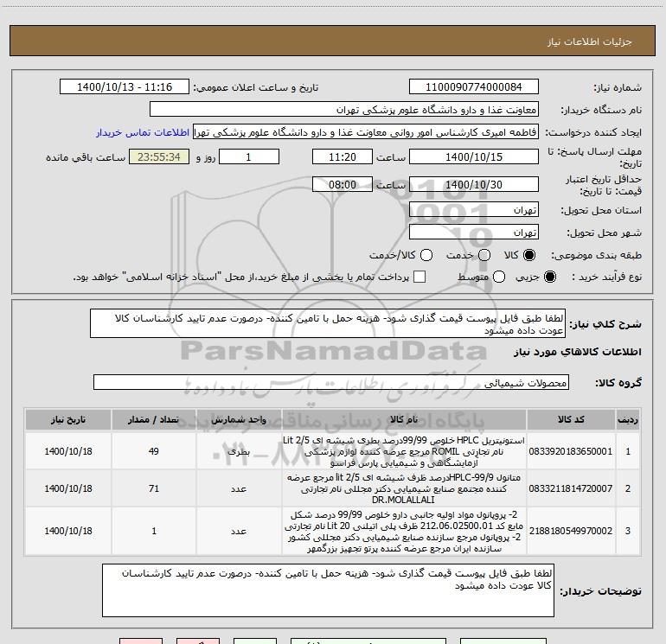
Task: Click product code 2188180549970002
Action: pos(571,531)
